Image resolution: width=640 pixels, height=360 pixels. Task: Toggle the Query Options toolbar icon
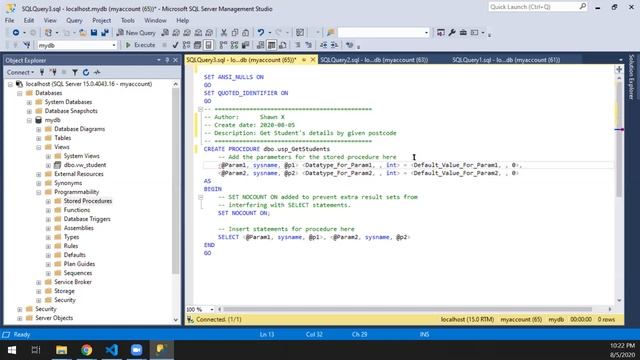click(198, 45)
